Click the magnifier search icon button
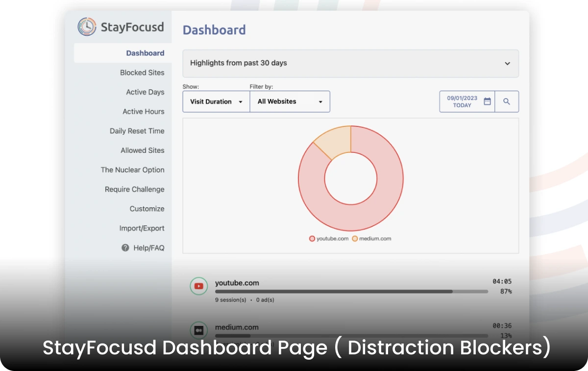 tap(507, 101)
